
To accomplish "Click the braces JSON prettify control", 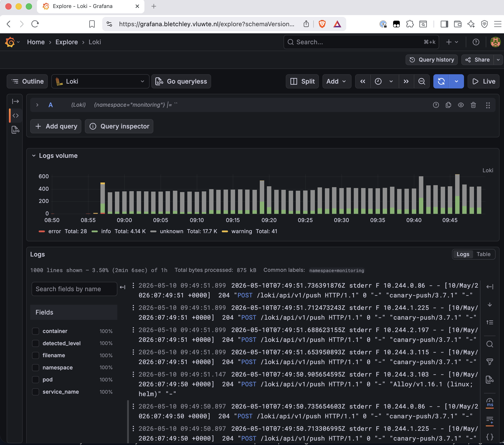I will pyautogui.click(x=490, y=437).
